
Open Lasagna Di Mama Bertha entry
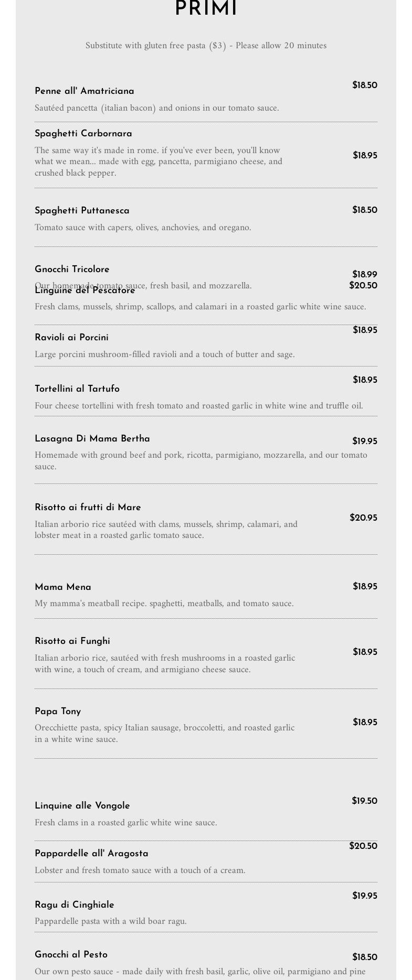point(92,439)
